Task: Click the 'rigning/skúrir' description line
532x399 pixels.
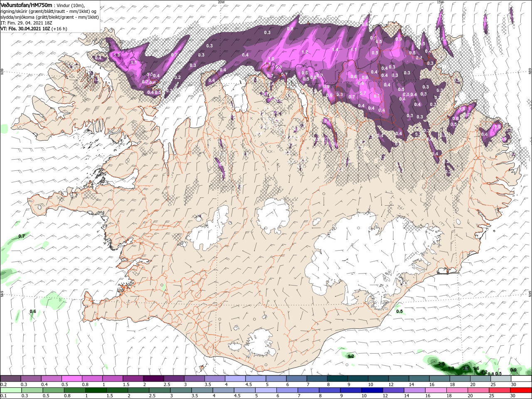Action: point(48,11)
